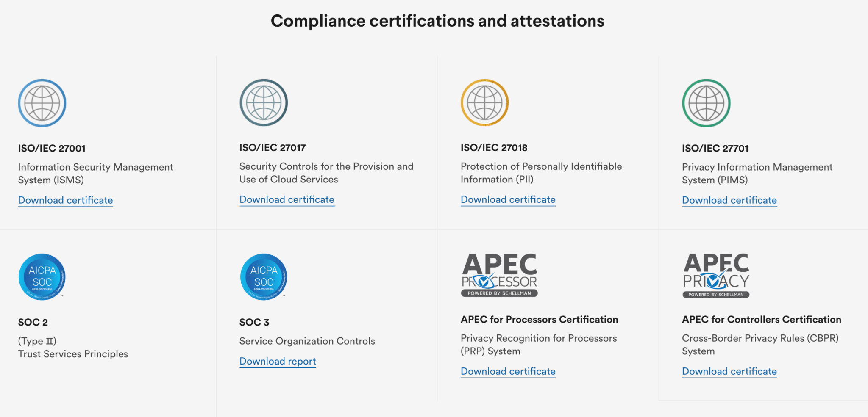Click the teal ISO/IEC 27017 globe icon
868x417 pixels.
pyautogui.click(x=264, y=102)
